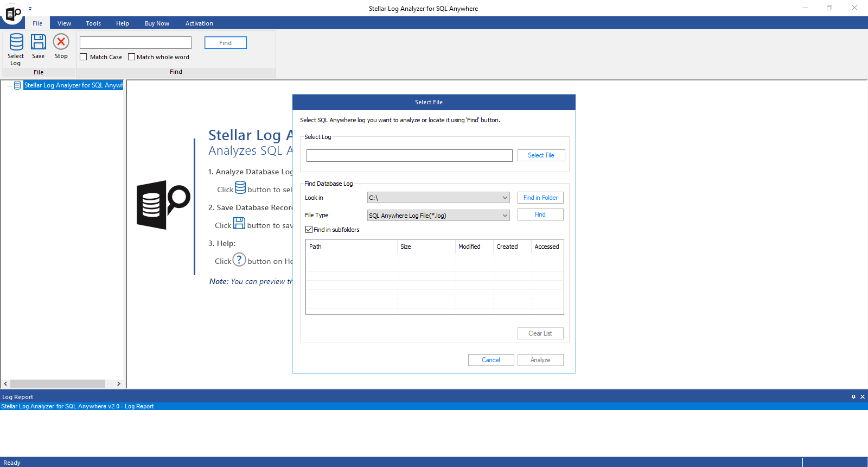Viewport: 868px width, 467px height.
Task: Click the Path column header
Action: [x=352, y=247]
